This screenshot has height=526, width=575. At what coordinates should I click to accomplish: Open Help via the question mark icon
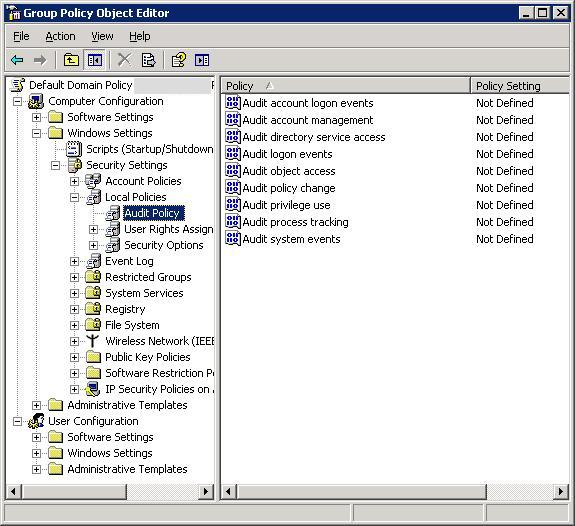point(179,60)
